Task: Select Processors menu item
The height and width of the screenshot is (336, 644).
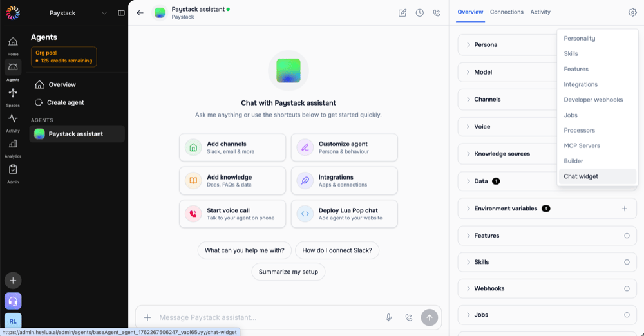Action: point(597,130)
